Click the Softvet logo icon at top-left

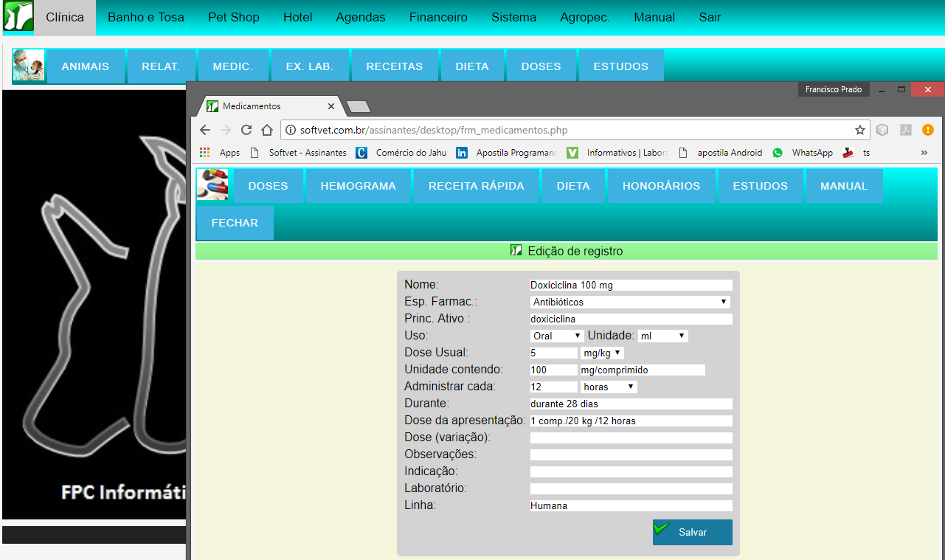point(18,17)
